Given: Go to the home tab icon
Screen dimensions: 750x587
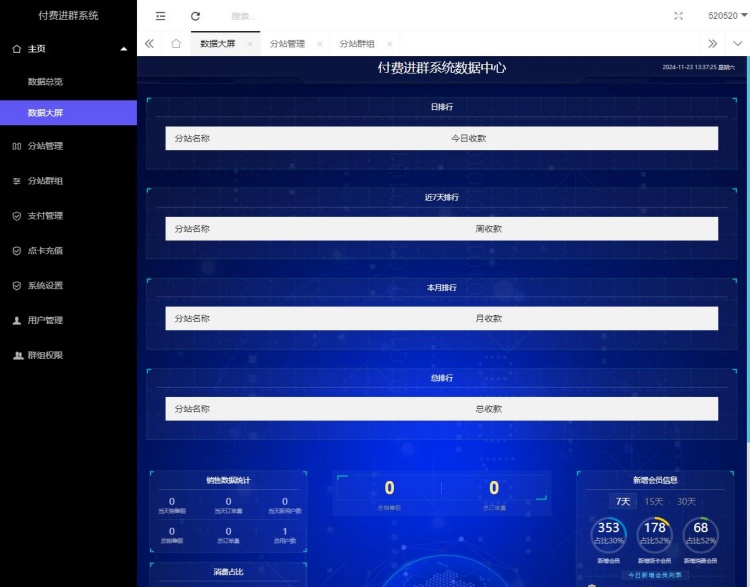Looking at the screenshot, I should click(x=176, y=44).
